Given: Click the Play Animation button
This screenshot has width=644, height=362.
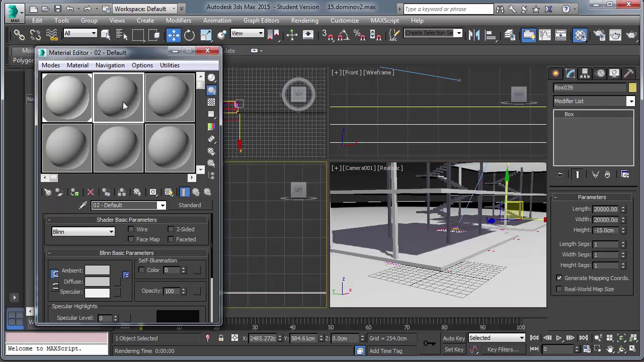Looking at the screenshot, I should (x=558, y=338).
